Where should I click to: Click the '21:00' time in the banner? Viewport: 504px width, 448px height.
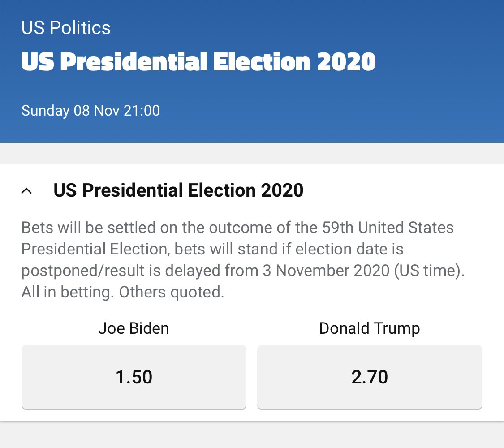tap(142, 111)
